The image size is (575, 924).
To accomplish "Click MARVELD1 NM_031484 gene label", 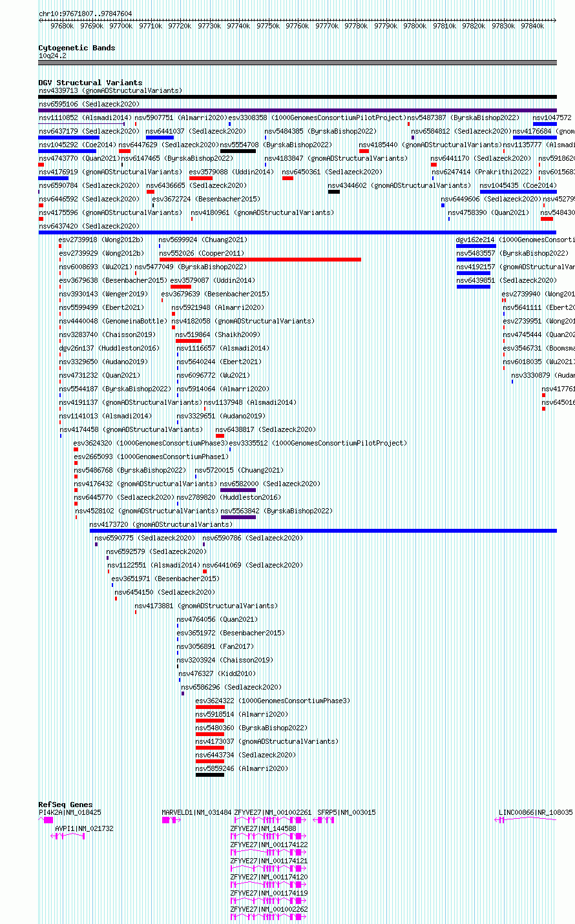I will 196,812.
